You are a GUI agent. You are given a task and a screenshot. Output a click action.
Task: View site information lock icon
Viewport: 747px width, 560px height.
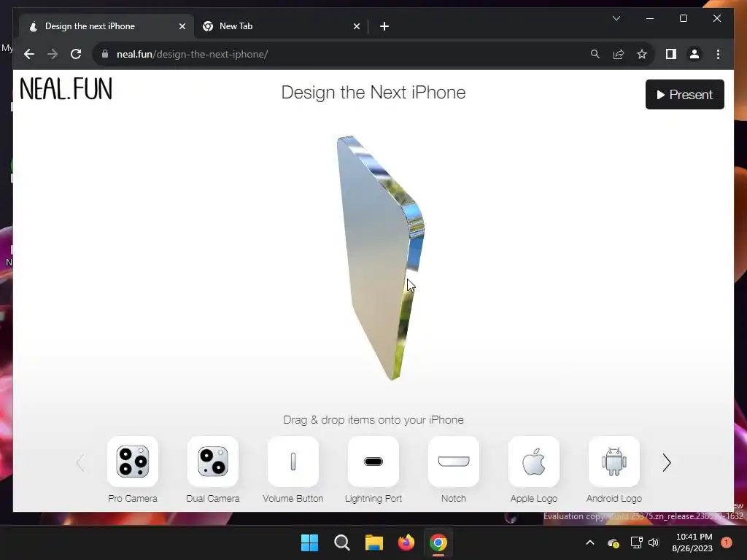105,54
